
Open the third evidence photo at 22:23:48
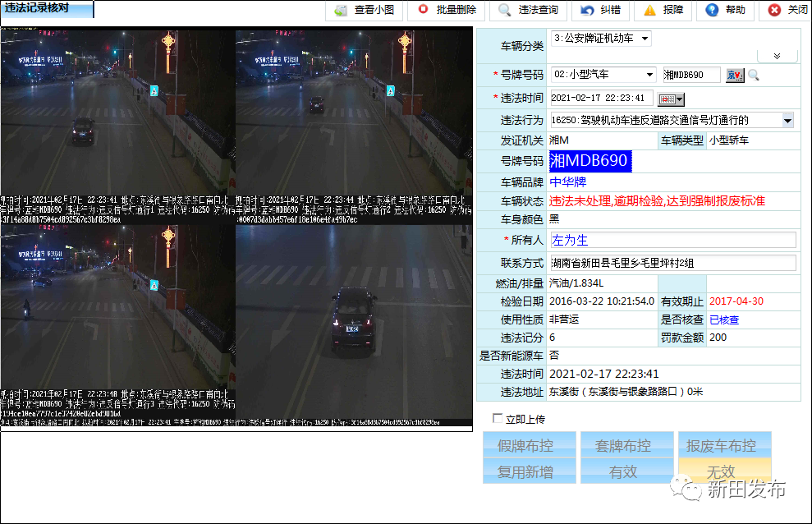[117, 322]
